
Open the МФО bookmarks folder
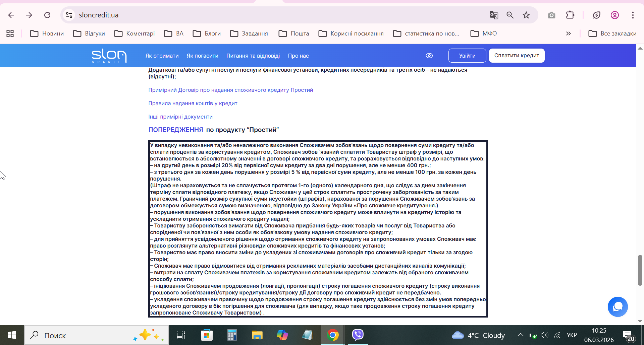(484, 33)
